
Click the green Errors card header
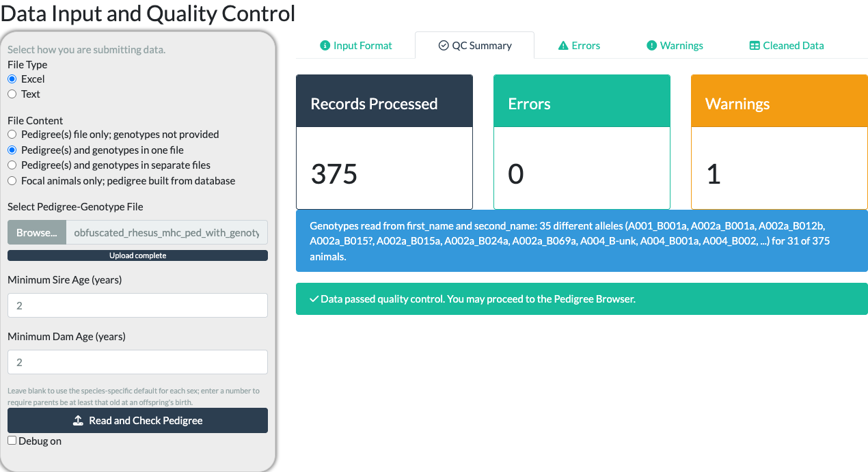point(582,101)
